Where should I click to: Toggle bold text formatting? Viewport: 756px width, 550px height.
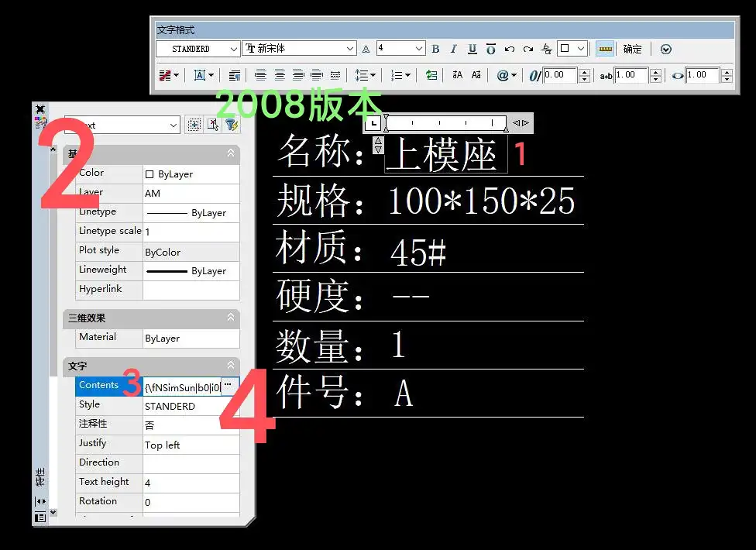tap(435, 49)
